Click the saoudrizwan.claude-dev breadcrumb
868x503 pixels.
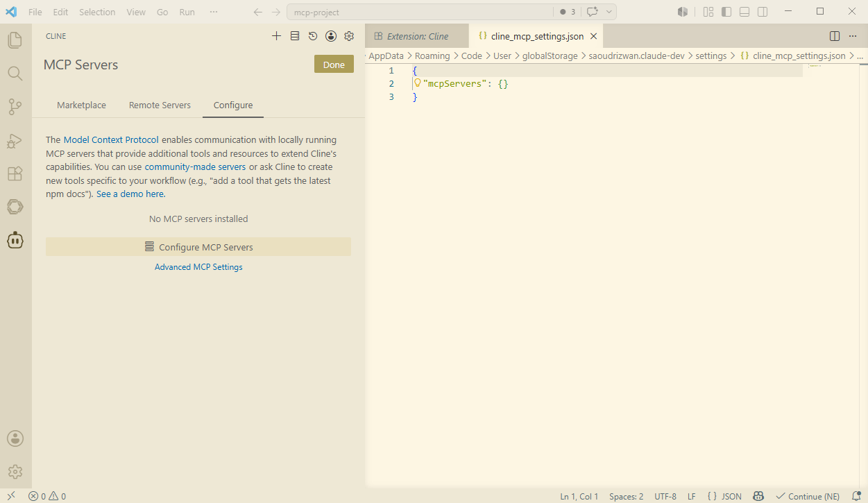coord(636,56)
